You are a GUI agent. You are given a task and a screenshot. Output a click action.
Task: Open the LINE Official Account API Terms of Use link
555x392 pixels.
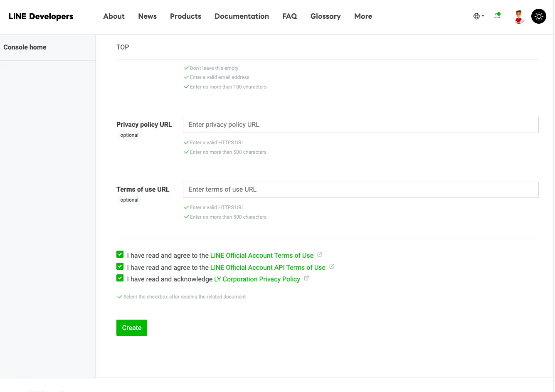(x=268, y=267)
